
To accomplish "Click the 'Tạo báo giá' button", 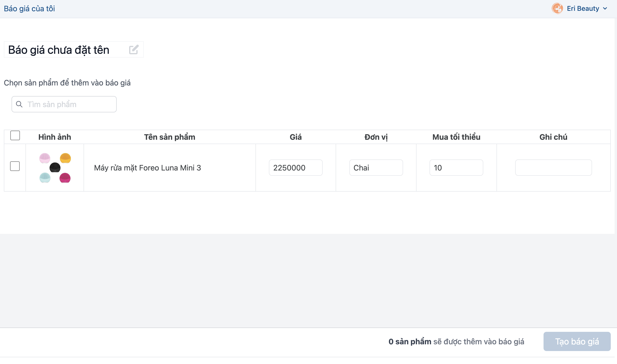I will (577, 341).
